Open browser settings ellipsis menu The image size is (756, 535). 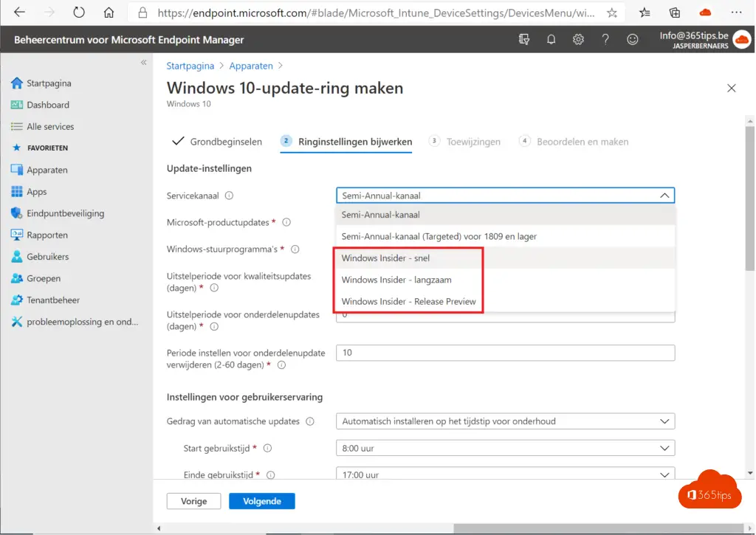pyautogui.click(x=736, y=13)
